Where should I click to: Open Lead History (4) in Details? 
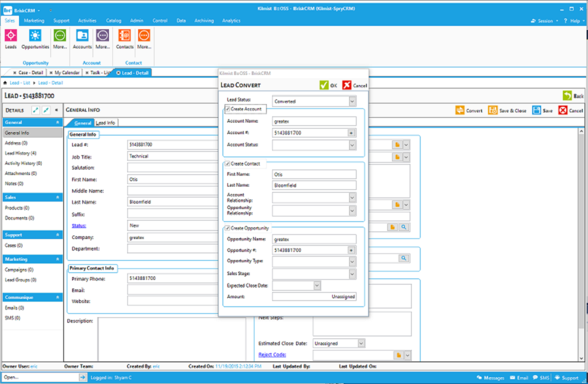[x=20, y=153]
